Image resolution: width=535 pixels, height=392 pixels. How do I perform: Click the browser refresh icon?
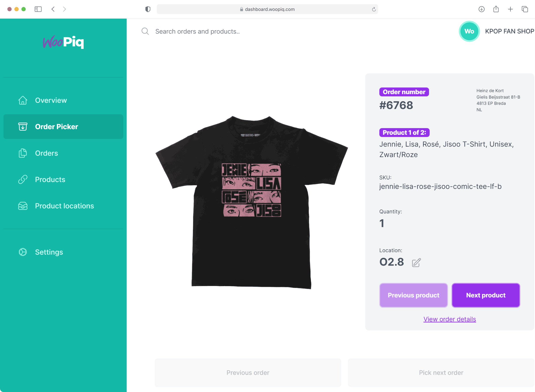tap(373, 9)
